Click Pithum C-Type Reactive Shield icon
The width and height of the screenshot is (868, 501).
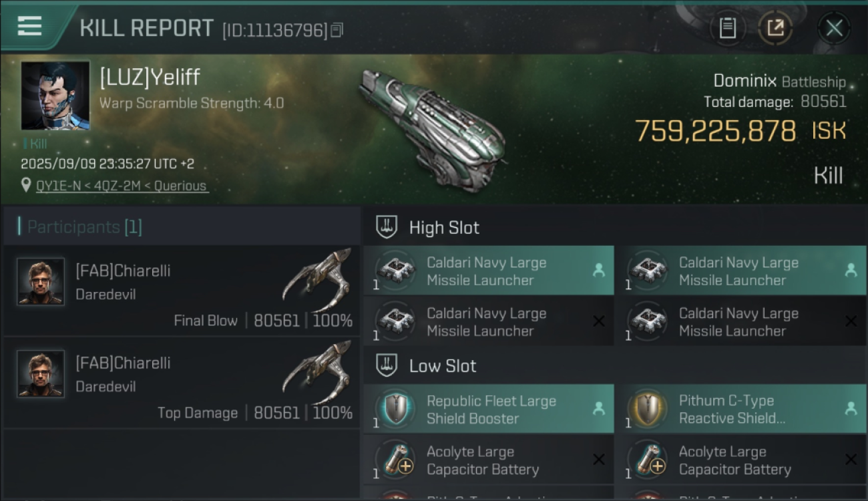click(x=648, y=408)
